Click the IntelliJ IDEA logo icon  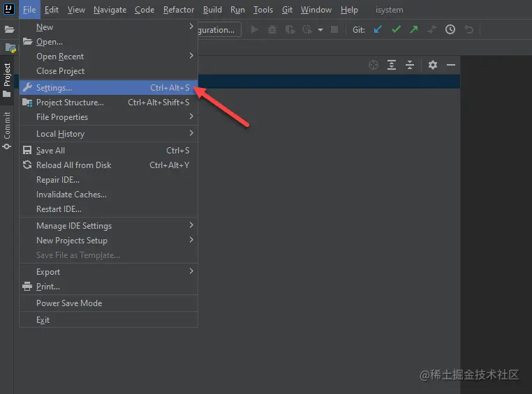[x=9, y=9]
